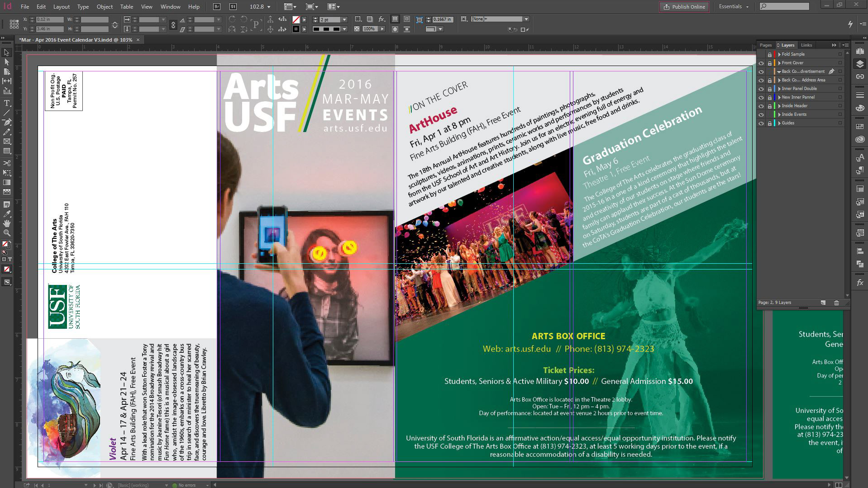
Task: Toggle visibility of Front Cover layer
Action: click(x=761, y=63)
